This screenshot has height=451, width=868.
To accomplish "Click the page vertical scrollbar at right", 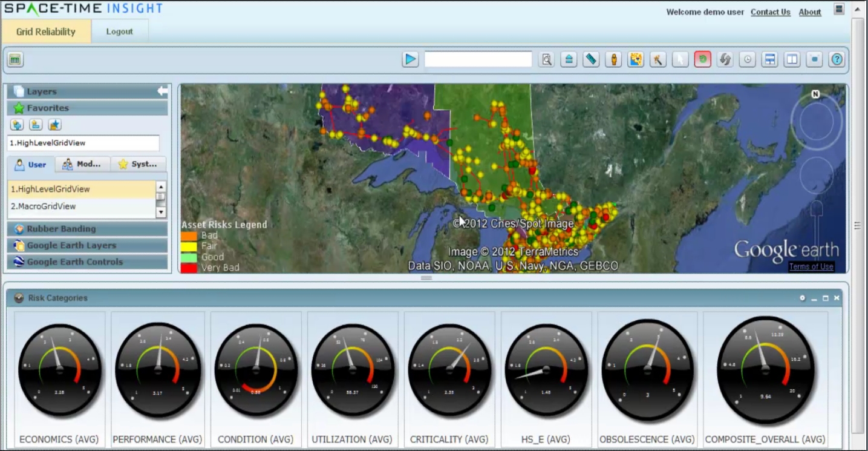I will click(x=857, y=225).
